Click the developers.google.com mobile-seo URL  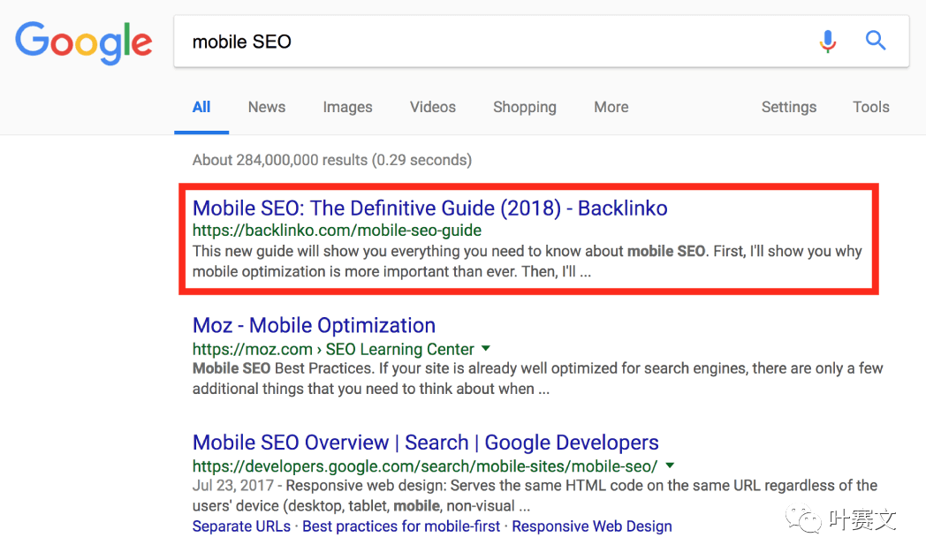[425, 466]
